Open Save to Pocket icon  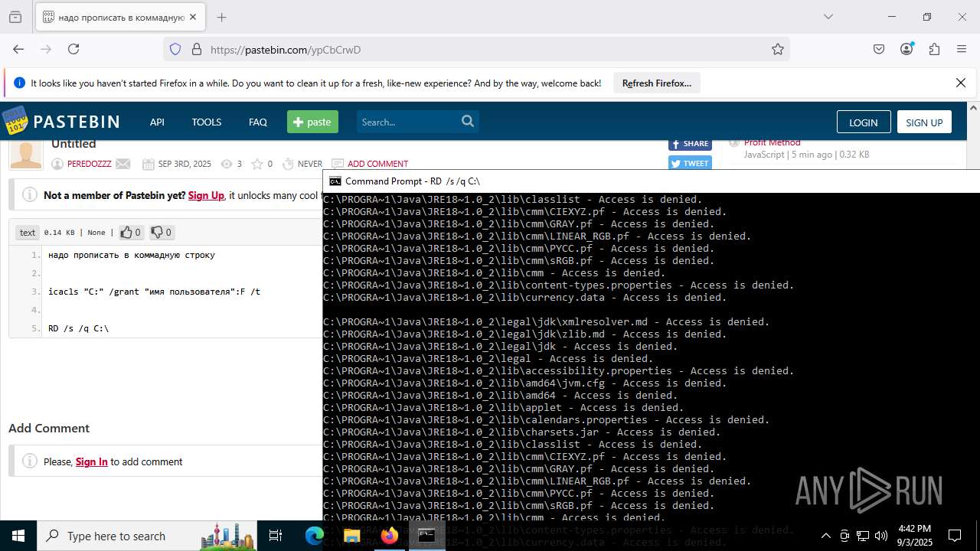click(879, 49)
